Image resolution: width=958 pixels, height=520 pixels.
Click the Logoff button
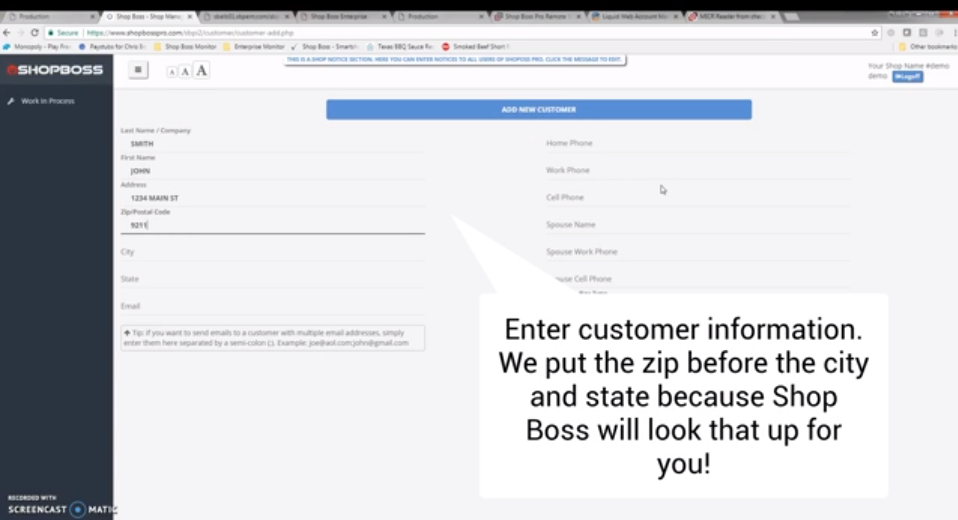(908, 77)
